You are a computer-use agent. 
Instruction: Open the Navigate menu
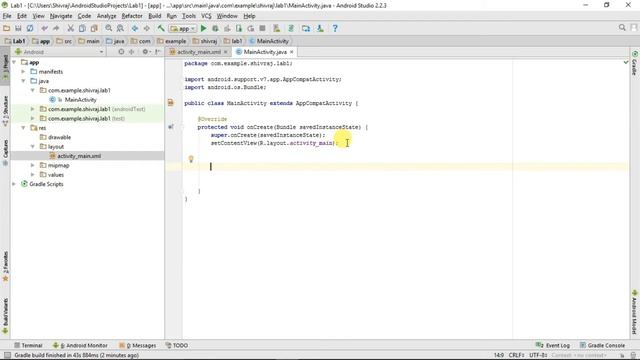(61, 16)
